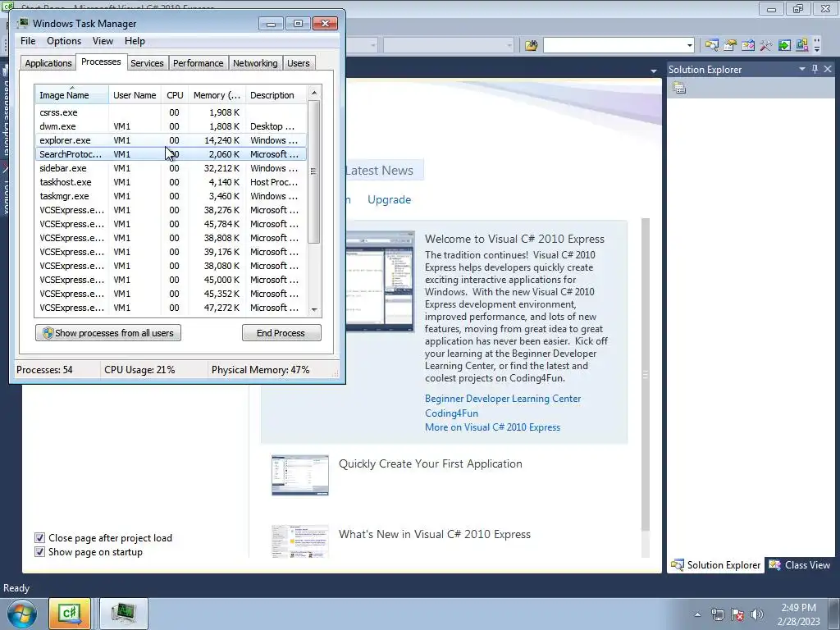Open Solution Explorer window position dropdown
The height and width of the screenshot is (630, 840).
pyautogui.click(x=802, y=69)
